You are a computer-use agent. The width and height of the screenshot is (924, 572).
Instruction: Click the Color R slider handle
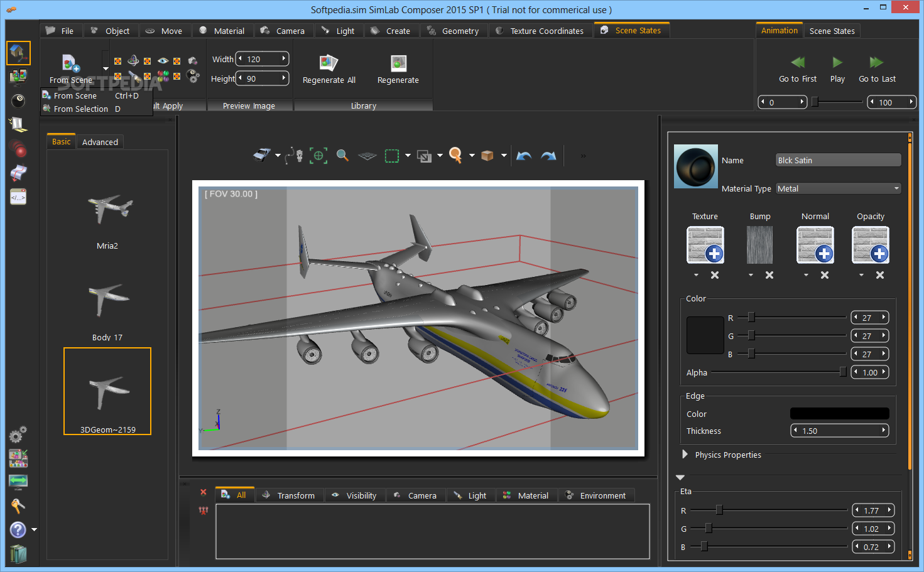[x=751, y=317]
